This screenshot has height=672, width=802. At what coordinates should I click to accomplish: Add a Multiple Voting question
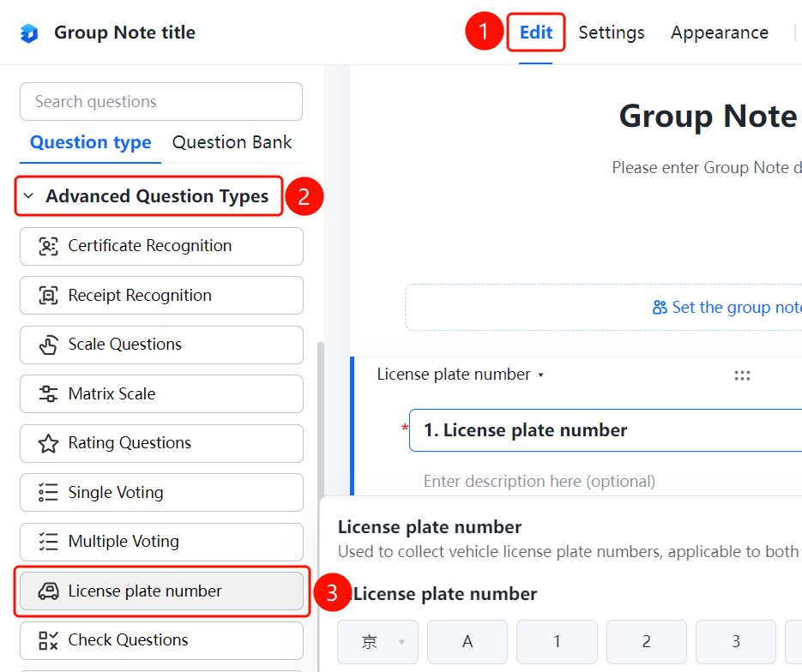(161, 542)
